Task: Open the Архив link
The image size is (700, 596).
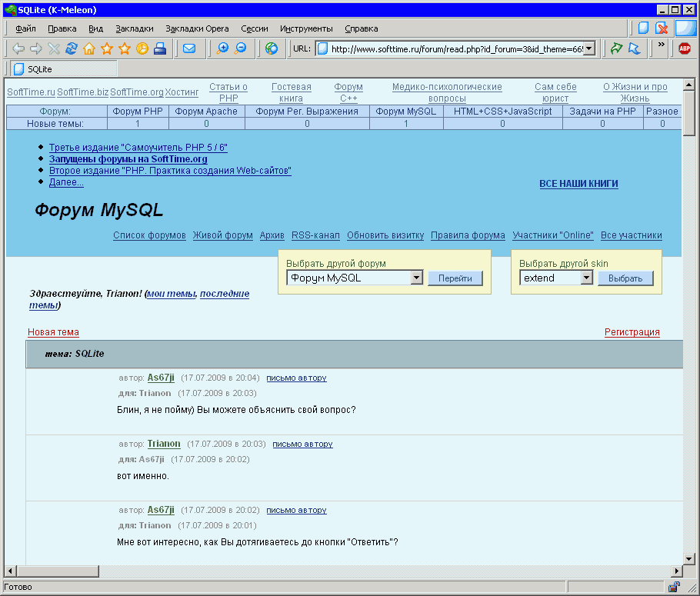Action: (272, 235)
